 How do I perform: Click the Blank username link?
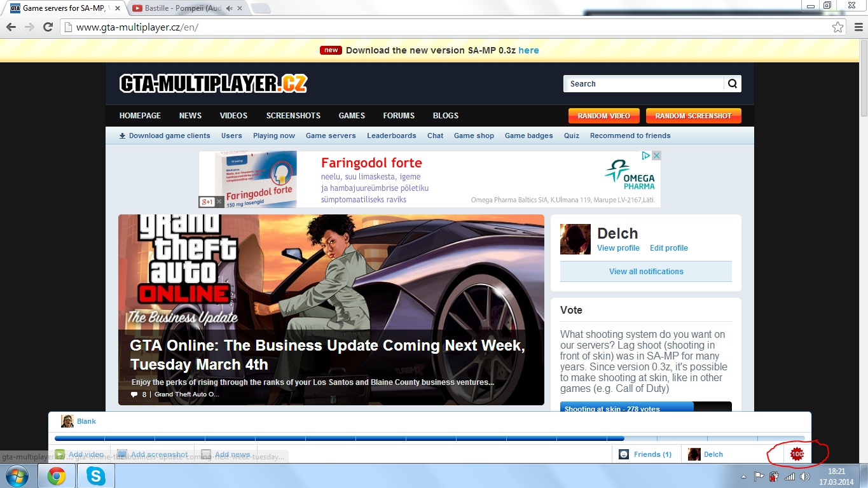pyautogui.click(x=86, y=421)
